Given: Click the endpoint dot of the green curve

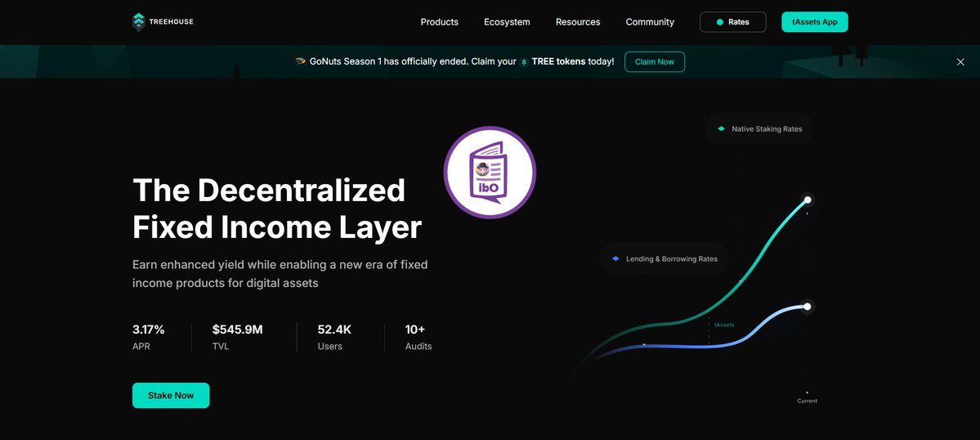Looking at the screenshot, I should point(808,200).
